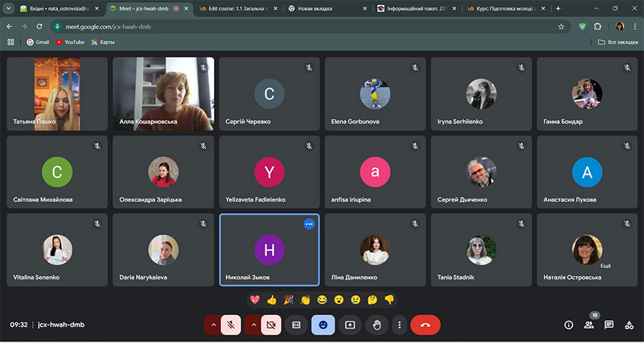Click the Сергей Дьяченко name label

click(x=462, y=199)
